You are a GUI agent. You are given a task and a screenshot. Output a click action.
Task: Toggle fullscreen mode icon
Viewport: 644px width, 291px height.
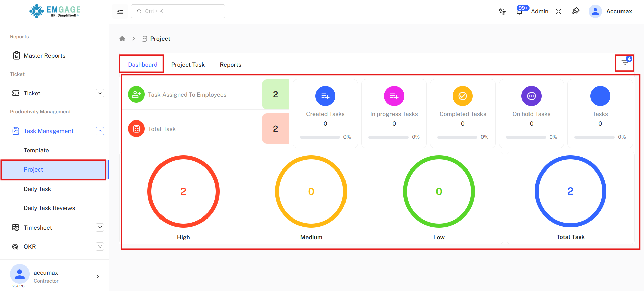click(x=558, y=11)
